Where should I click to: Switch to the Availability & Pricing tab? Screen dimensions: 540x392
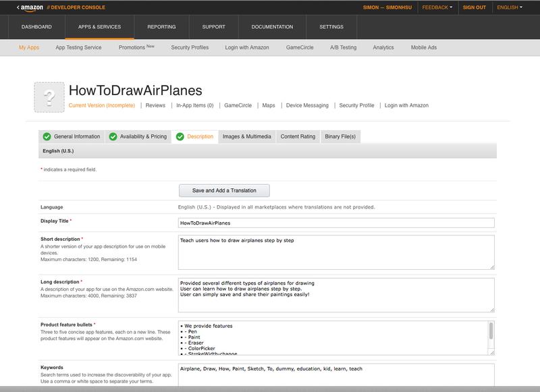(138, 137)
